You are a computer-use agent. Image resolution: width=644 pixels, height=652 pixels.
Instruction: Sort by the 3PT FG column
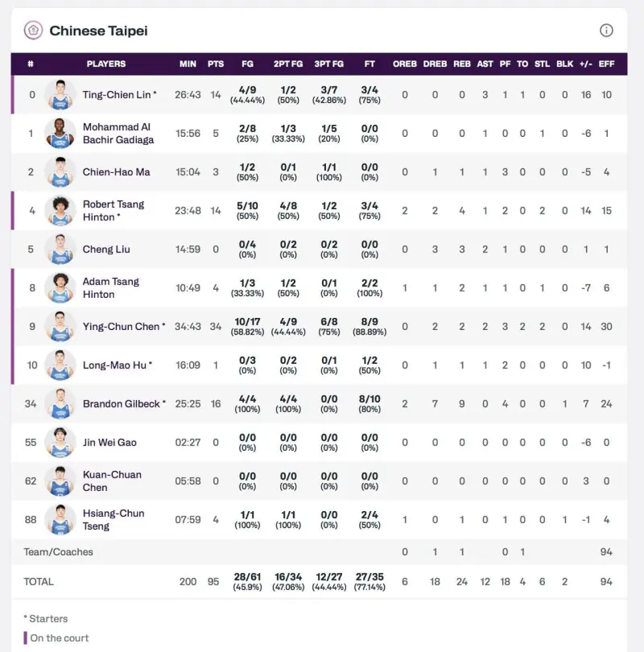click(x=328, y=64)
